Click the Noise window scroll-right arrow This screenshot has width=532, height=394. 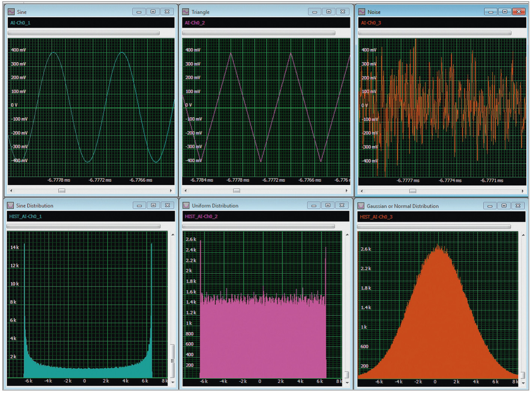(x=523, y=191)
